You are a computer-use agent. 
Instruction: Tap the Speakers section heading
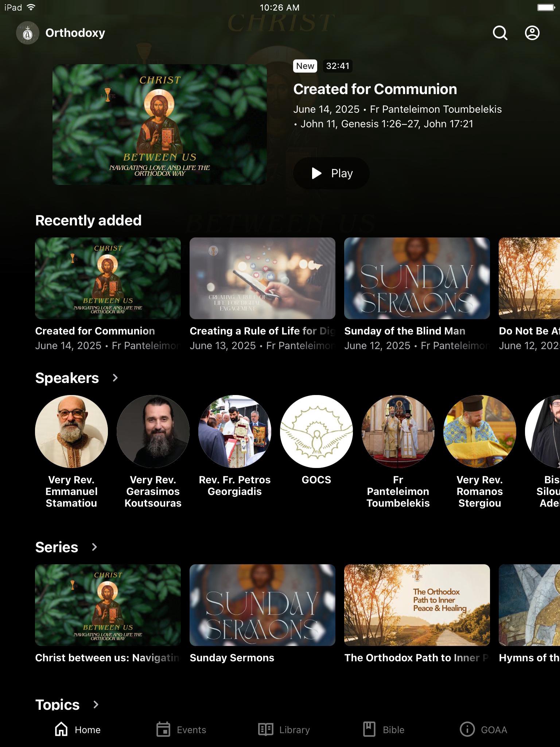67,378
